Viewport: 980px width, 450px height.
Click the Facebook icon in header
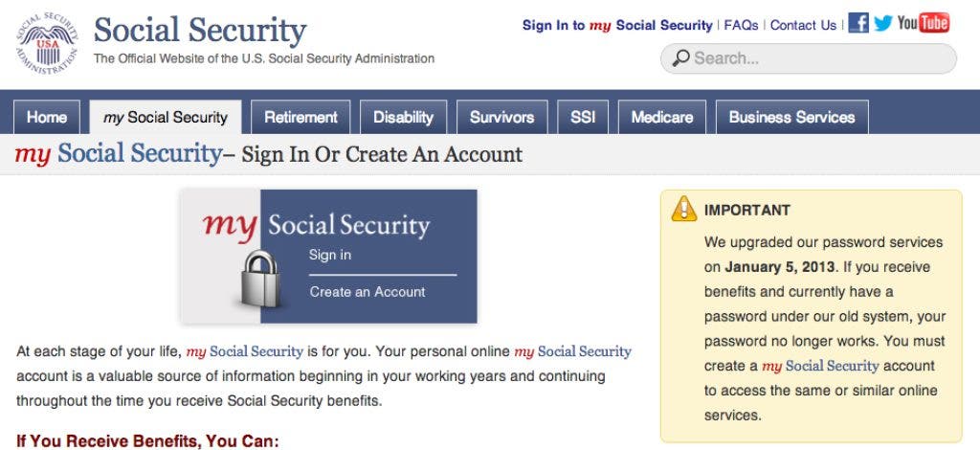tap(858, 23)
